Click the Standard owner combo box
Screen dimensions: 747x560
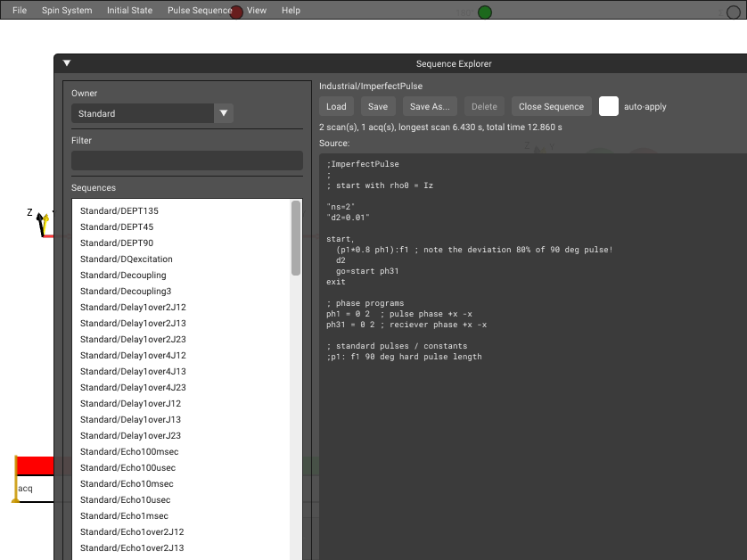click(x=152, y=113)
